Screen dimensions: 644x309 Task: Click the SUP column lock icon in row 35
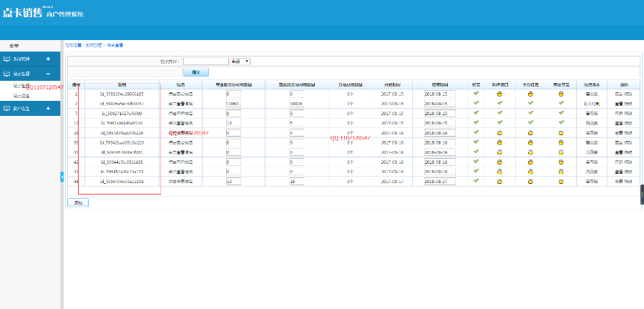click(500, 142)
